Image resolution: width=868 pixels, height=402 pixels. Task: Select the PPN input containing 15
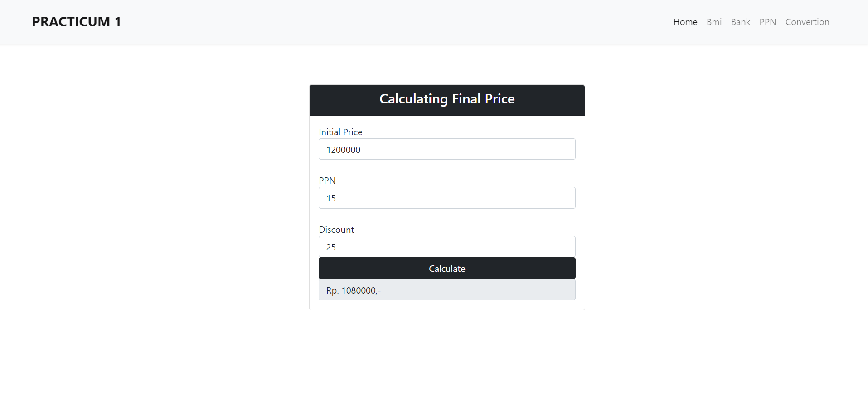click(x=447, y=198)
